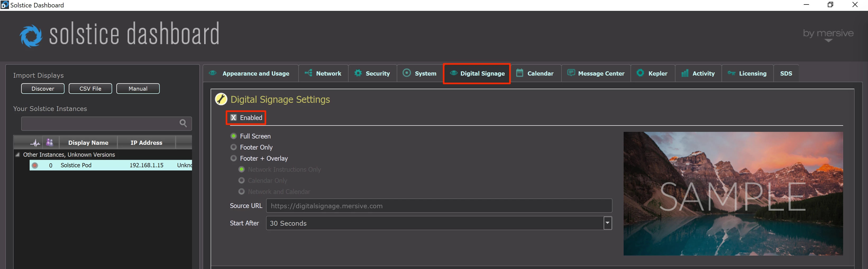Click the Kepler gear icon
Image resolution: width=868 pixels, height=269 pixels.
click(640, 73)
